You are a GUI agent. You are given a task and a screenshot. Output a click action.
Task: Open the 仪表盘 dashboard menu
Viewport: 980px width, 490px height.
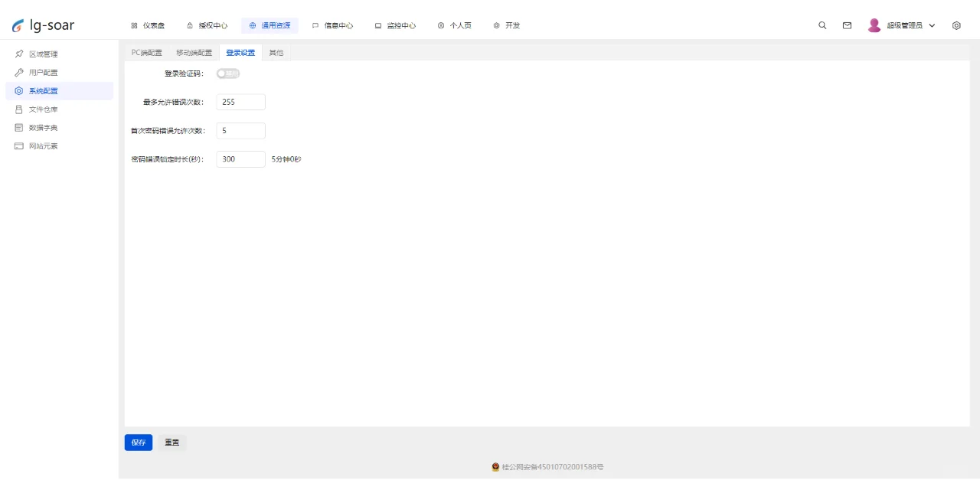tap(148, 25)
